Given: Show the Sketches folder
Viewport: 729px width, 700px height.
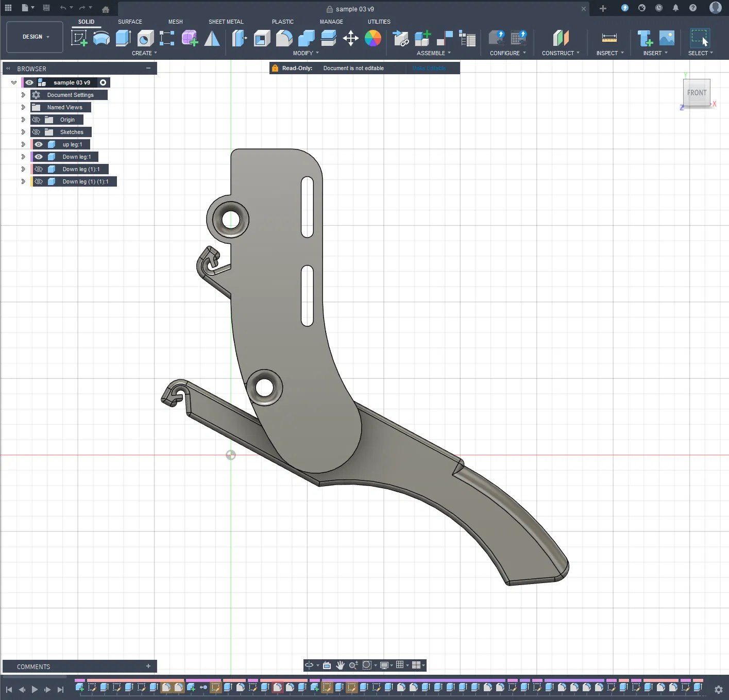Looking at the screenshot, I should tap(36, 132).
